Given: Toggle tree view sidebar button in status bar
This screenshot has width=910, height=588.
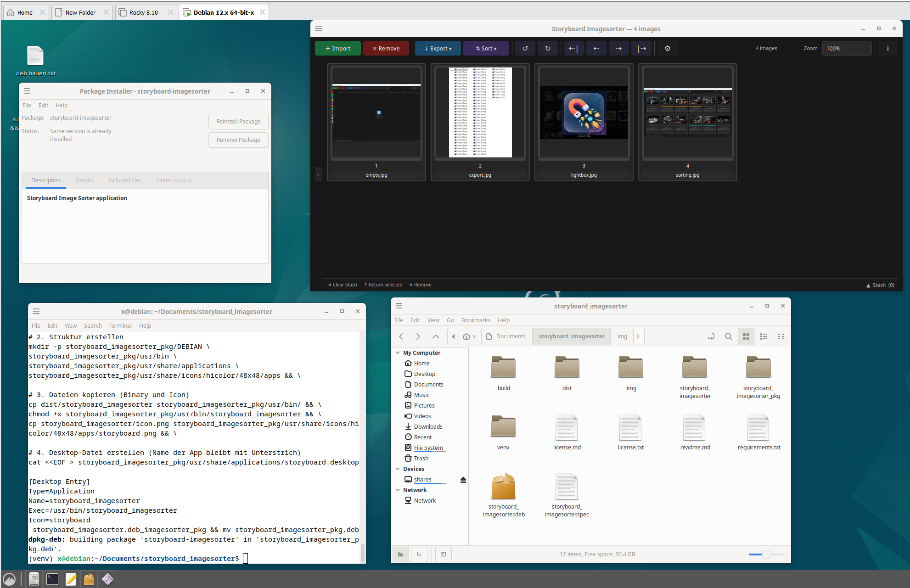Looking at the screenshot, I should (x=419, y=554).
